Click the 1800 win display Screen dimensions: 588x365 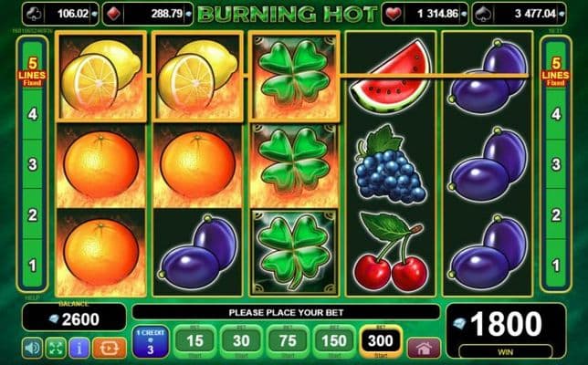pyautogui.click(x=506, y=324)
